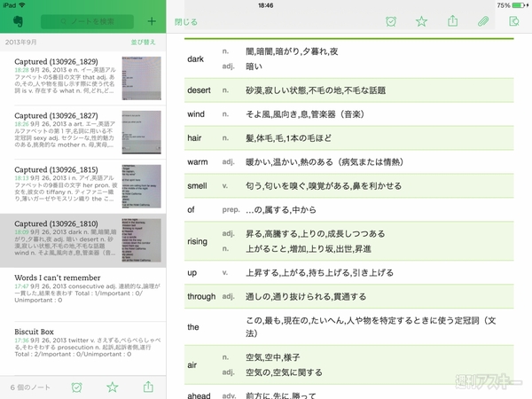Tap the word 'up' in the table

(192, 273)
